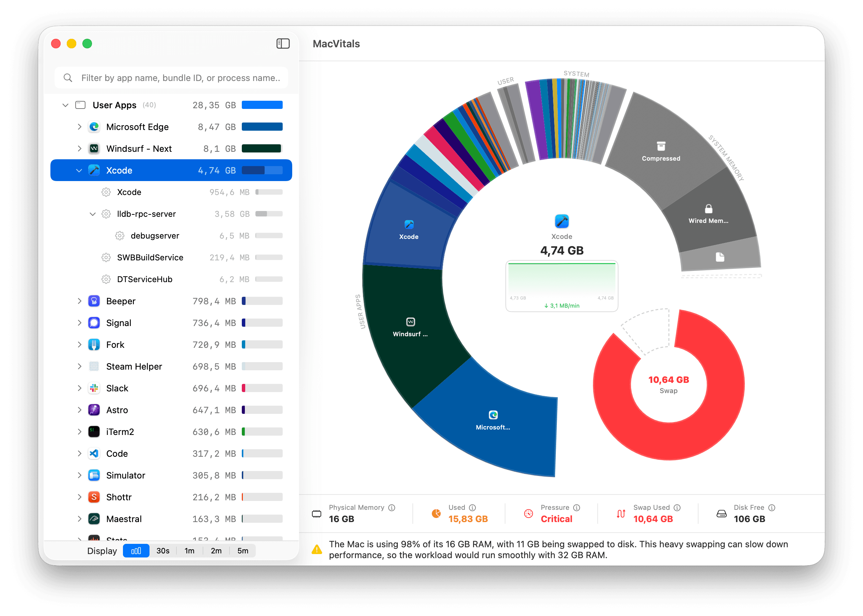863x616 pixels.
Task: Click the Disk Free info icon
Action: [771, 507]
